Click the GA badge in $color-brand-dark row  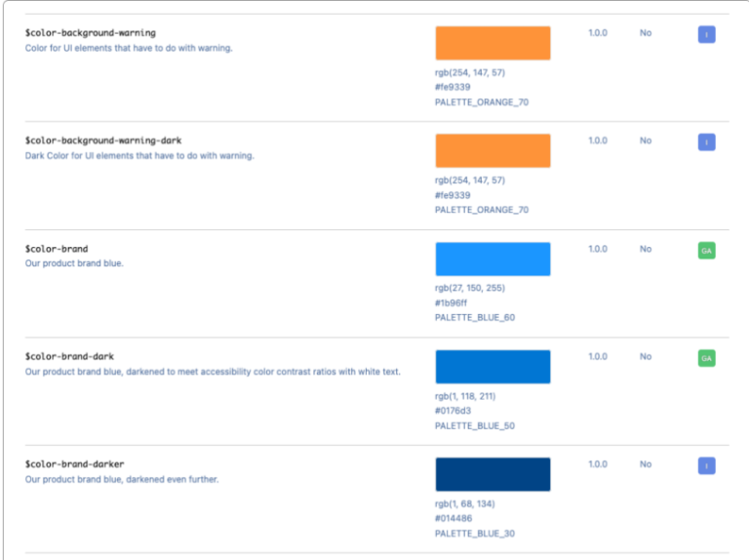706,358
